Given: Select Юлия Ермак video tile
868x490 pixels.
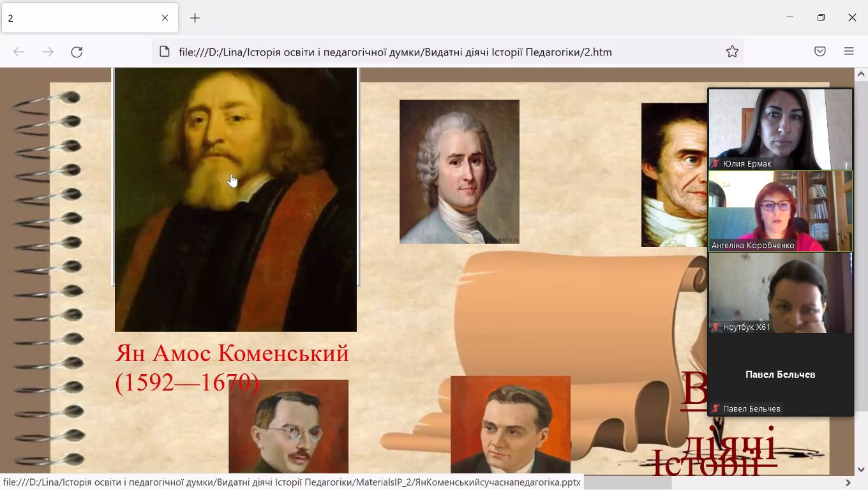Looking at the screenshot, I should pyautogui.click(x=780, y=129).
